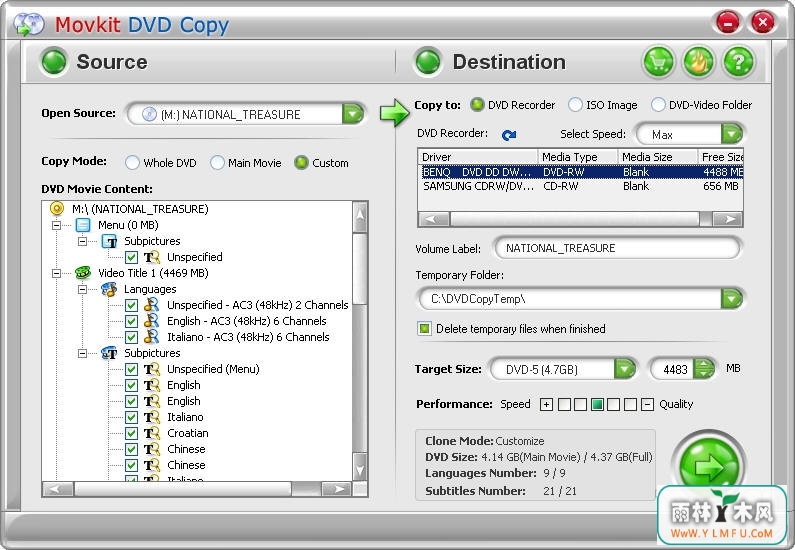Click subtitle icon next to Unspecified (Menu)
Image resolution: width=795 pixels, height=550 pixels.
[x=152, y=369]
